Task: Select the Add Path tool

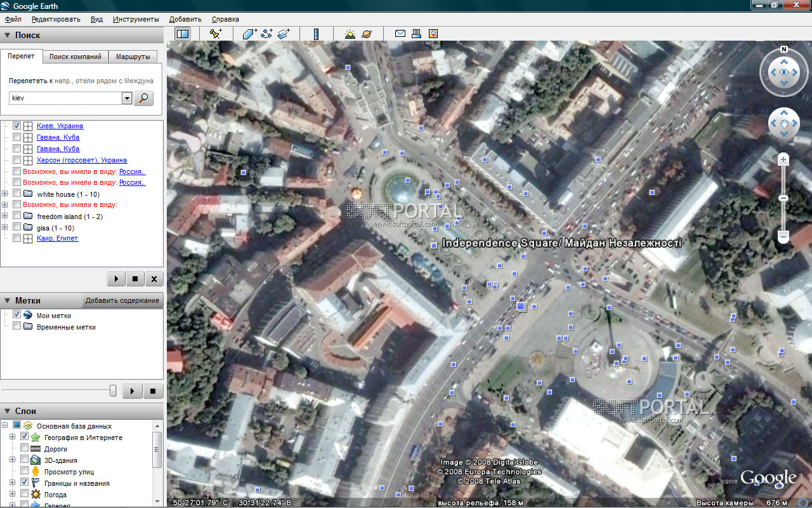Action: [x=266, y=34]
